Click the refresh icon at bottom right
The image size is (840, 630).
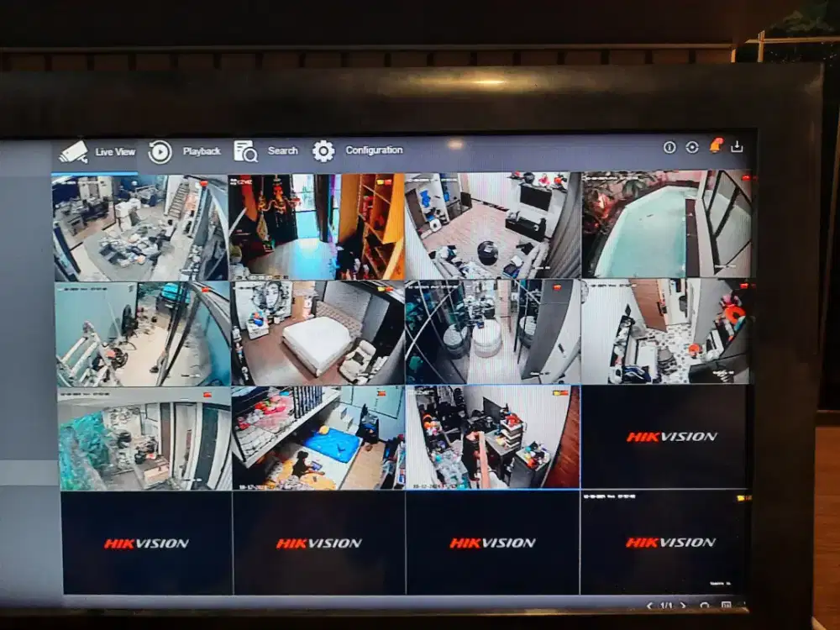coord(704,605)
